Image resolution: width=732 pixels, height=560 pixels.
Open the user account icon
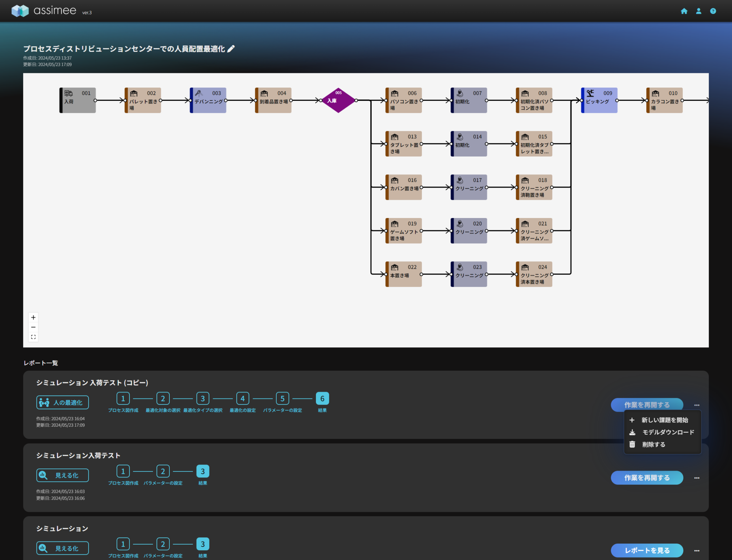(x=698, y=11)
